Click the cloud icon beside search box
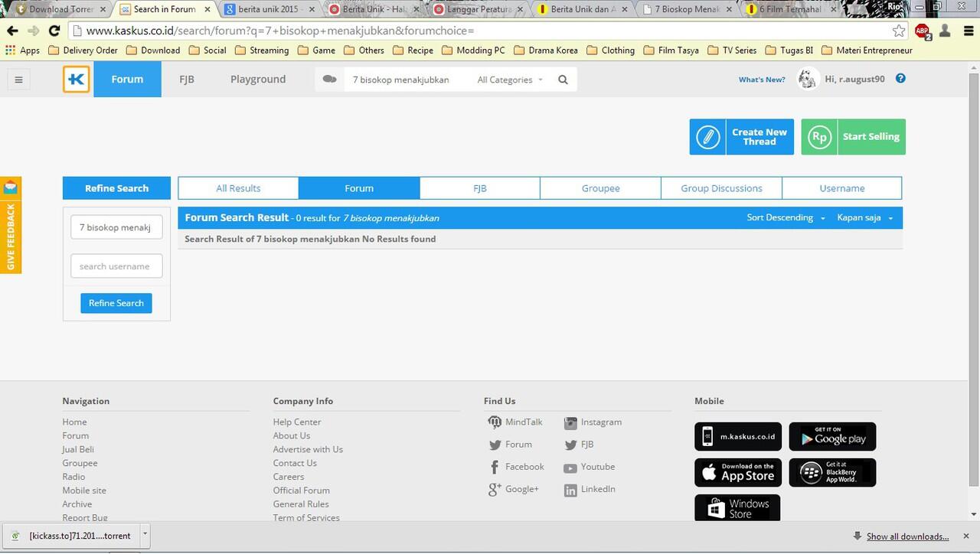980x554 pixels. click(x=330, y=79)
